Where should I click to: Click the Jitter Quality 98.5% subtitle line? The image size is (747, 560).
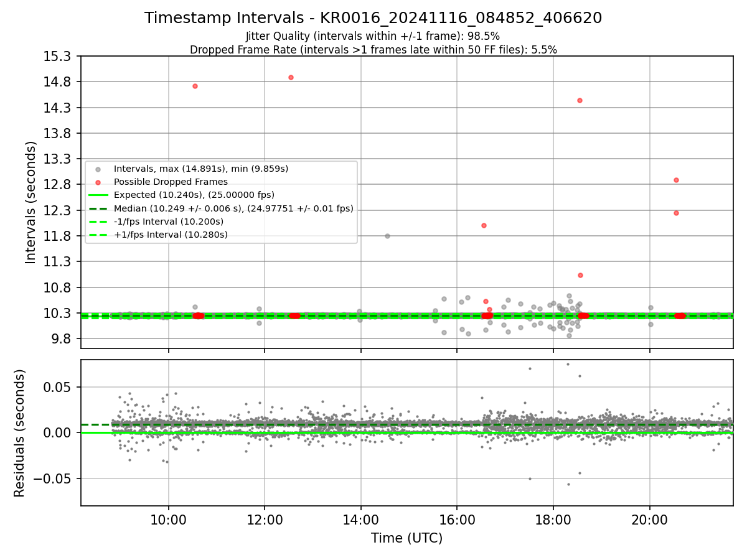(x=373, y=36)
